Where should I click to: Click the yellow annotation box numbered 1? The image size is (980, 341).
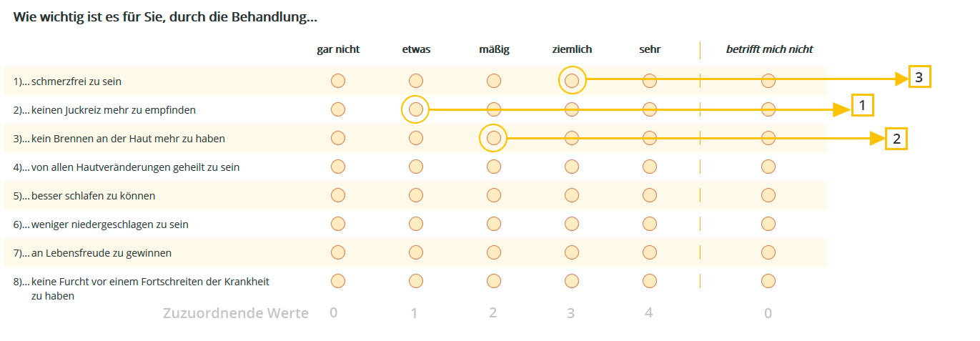point(863,106)
